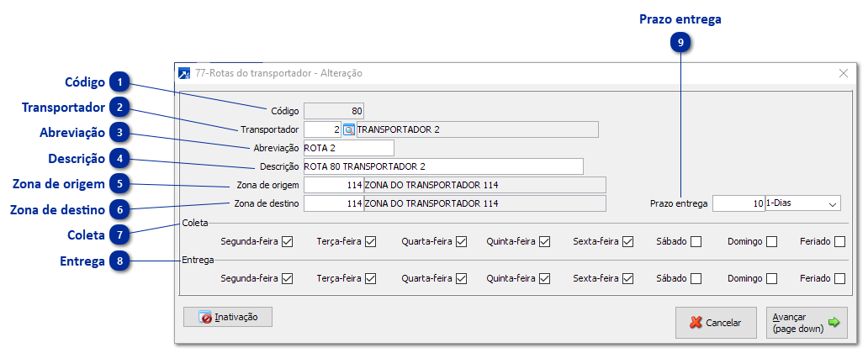This screenshot has width=868, height=353.
Task: Click the Prazo entrega number field
Action: click(x=738, y=203)
